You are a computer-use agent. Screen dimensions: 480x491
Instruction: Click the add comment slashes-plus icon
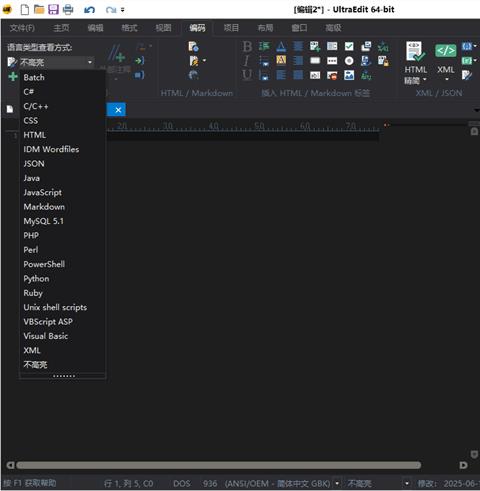tap(116, 53)
